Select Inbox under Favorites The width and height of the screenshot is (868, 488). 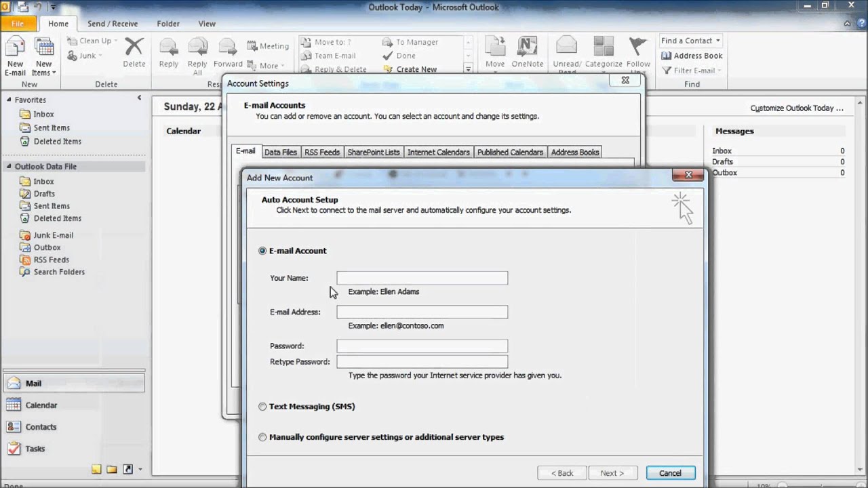coord(43,114)
